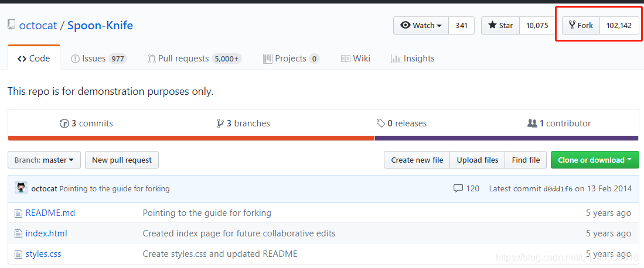Click New pull request button
644x268 pixels.
click(x=121, y=160)
